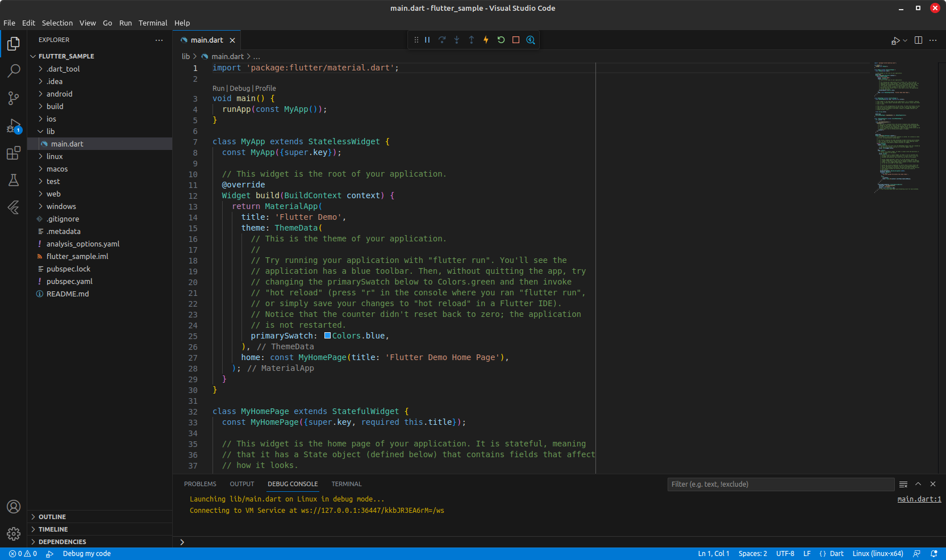This screenshot has width=946, height=560.
Task: Change Spaces: 2 indentation setting
Action: (753, 554)
